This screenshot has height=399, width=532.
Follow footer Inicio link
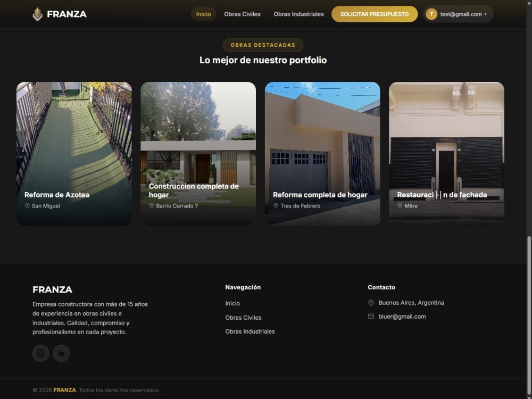[x=232, y=303]
